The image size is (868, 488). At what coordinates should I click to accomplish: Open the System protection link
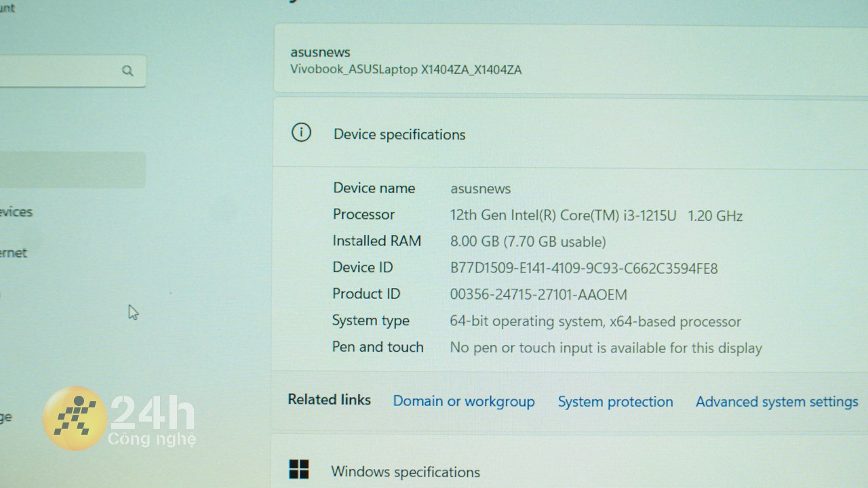(x=616, y=402)
